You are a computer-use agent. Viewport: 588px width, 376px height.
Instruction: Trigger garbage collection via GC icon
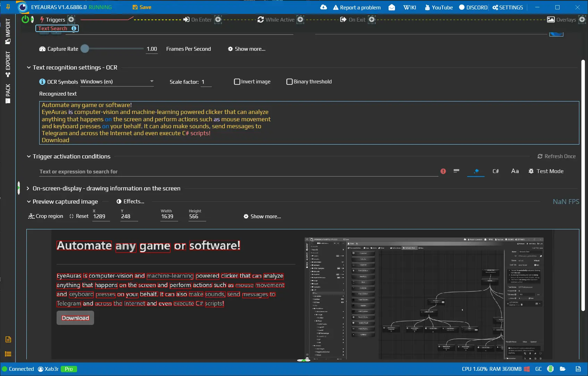538,369
